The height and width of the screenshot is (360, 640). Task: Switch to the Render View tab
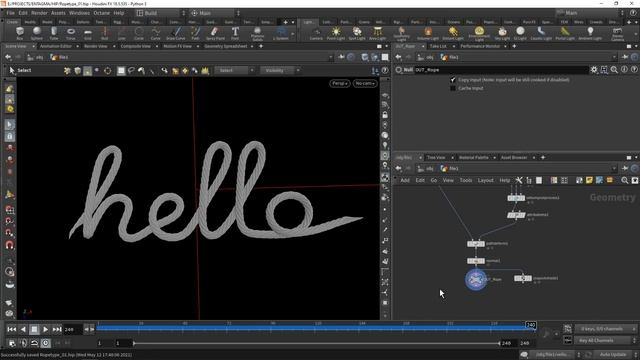click(96, 46)
